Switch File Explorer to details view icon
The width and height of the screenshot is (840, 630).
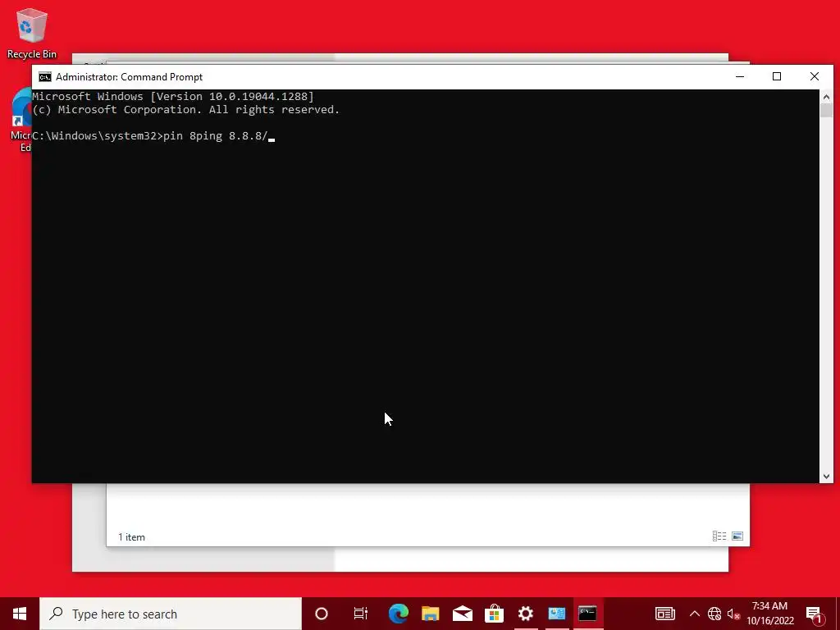719,536
